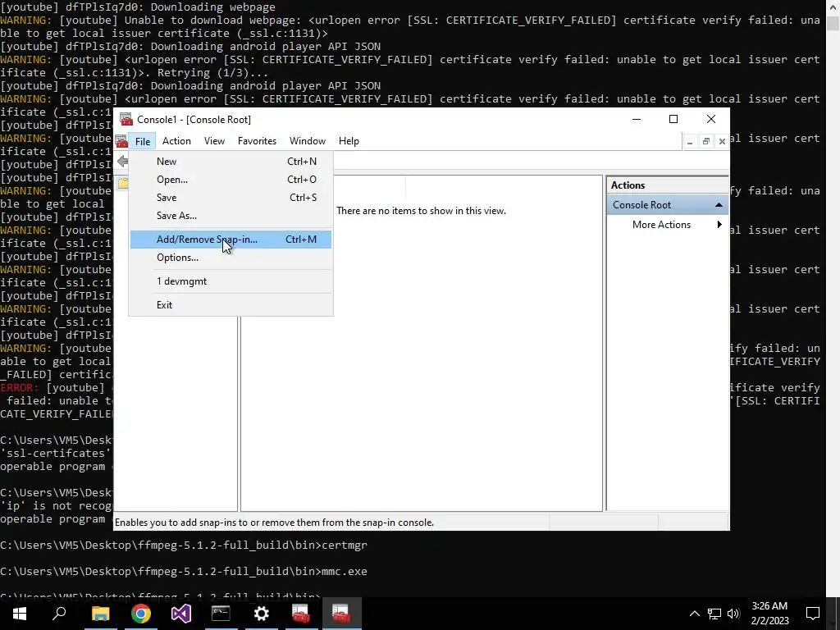The width and height of the screenshot is (840, 630).
Task: Choose Open... from the File menu
Action: (231, 180)
